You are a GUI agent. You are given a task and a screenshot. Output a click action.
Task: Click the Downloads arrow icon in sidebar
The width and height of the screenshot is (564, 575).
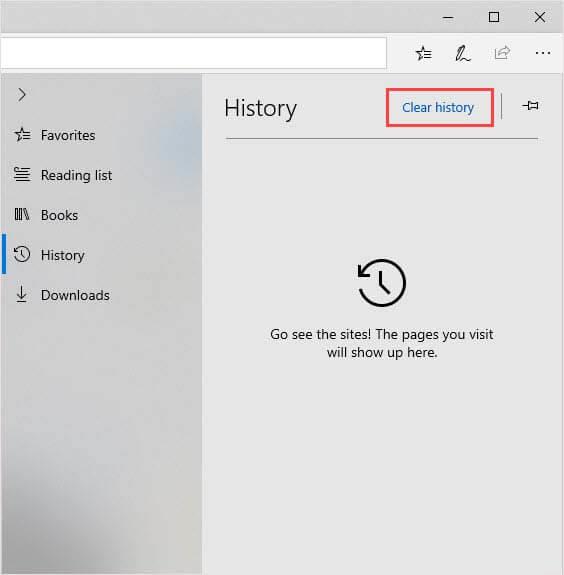[x=22, y=294]
